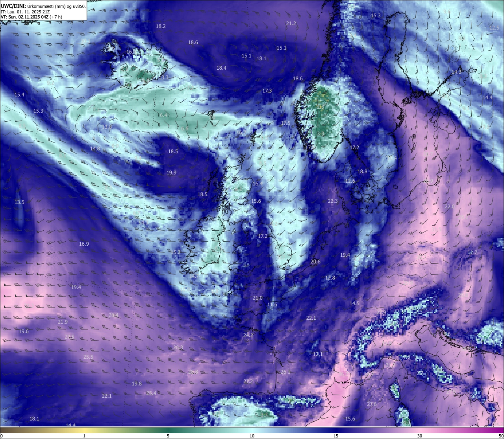Select the 22.0 value label
Viewport: 504px width, 439px height.
[450, 207]
